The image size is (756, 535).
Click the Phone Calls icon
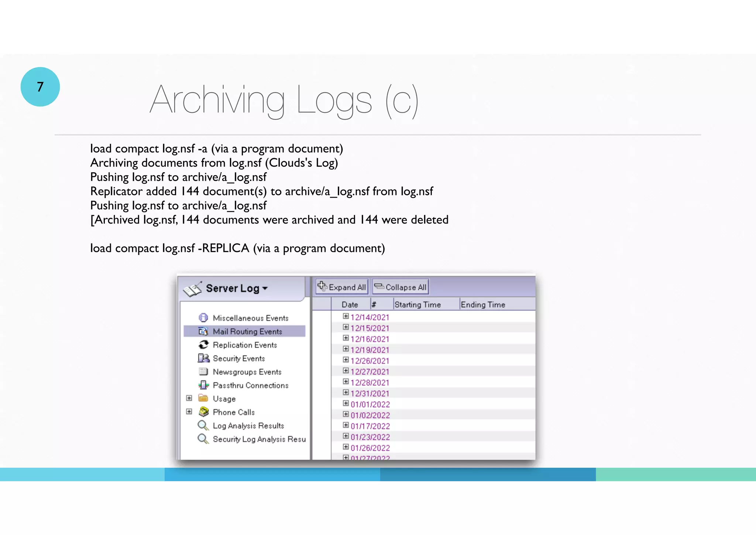pos(203,412)
